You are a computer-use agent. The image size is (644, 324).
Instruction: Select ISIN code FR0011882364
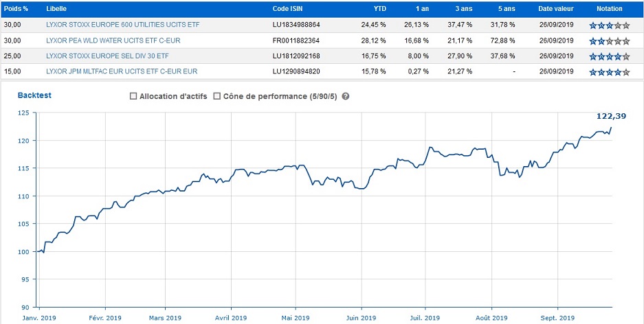click(x=296, y=40)
